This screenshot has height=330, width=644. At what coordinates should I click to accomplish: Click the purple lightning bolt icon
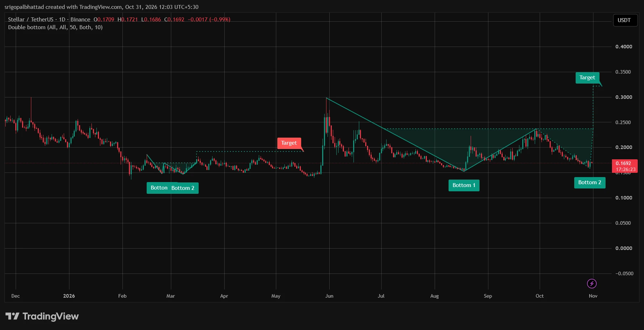click(x=592, y=283)
